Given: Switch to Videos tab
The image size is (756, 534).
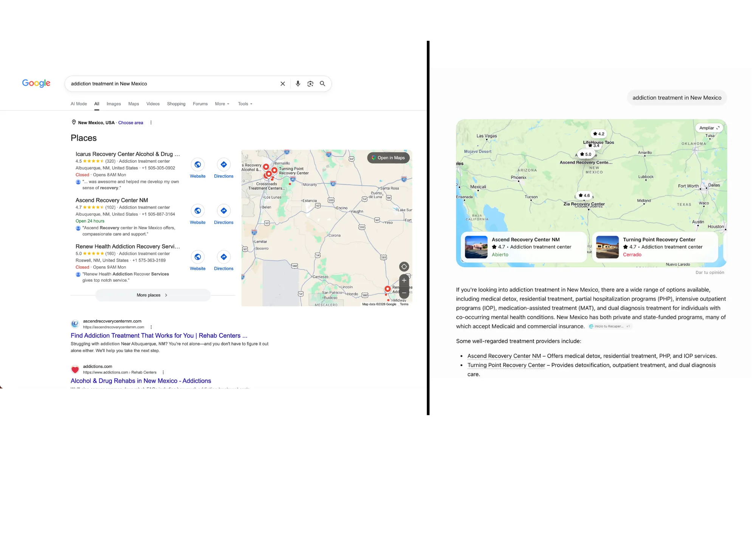Looking at the screenshot, I should (x=153, y=104).
